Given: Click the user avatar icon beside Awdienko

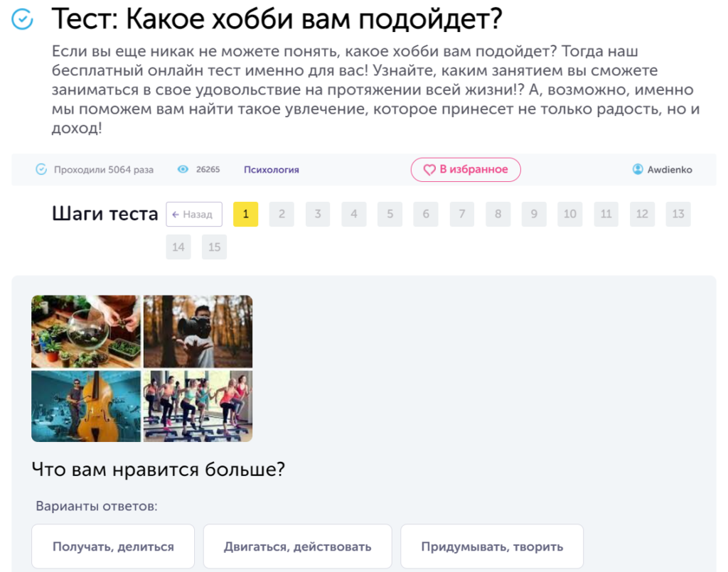Looking at the screenshot, I should [638, 170].
